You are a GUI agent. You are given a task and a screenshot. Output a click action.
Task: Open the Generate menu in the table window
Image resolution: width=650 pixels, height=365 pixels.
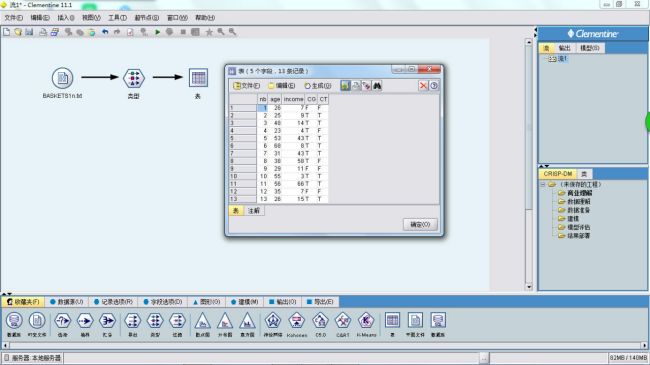[318, 86]
